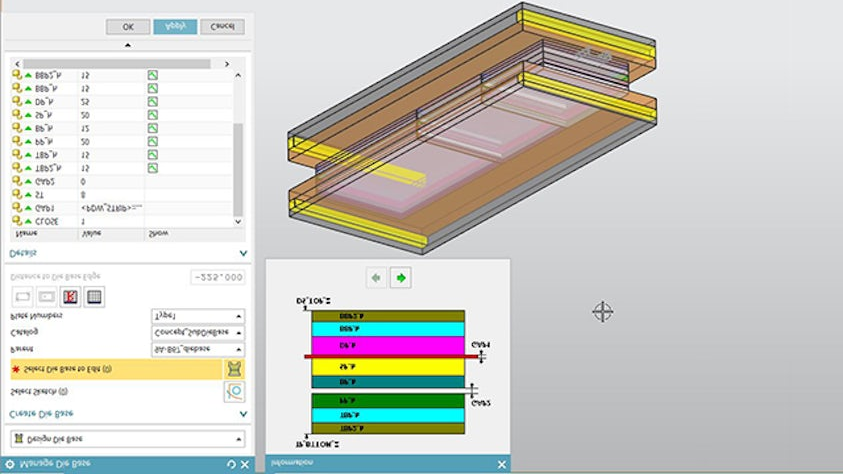Click the green forward arrow in Information panel

click(x=401, y=278)
